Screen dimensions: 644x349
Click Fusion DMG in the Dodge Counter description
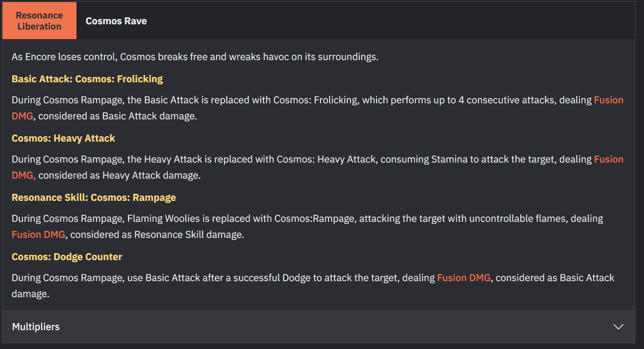click(464, 278)
